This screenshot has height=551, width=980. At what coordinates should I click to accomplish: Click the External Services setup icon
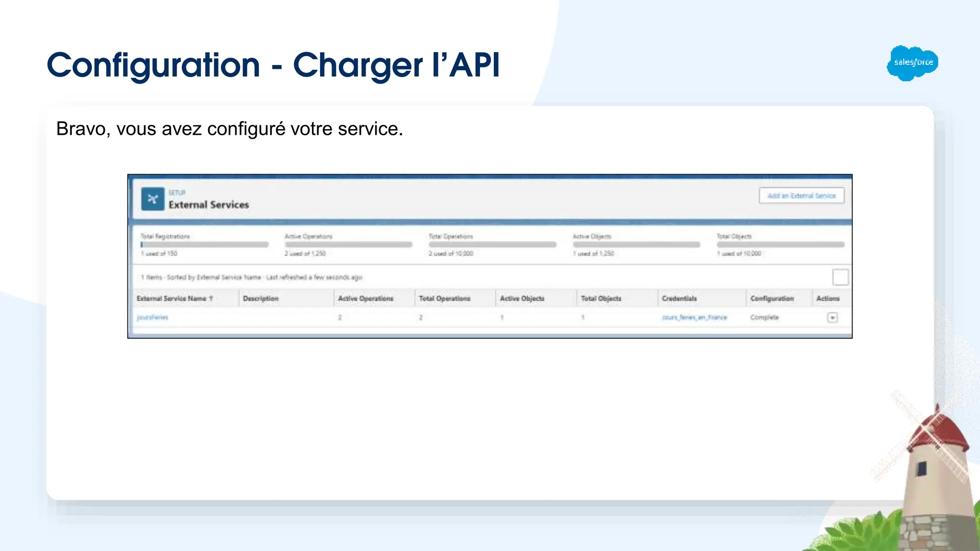[x=153, y=199]
